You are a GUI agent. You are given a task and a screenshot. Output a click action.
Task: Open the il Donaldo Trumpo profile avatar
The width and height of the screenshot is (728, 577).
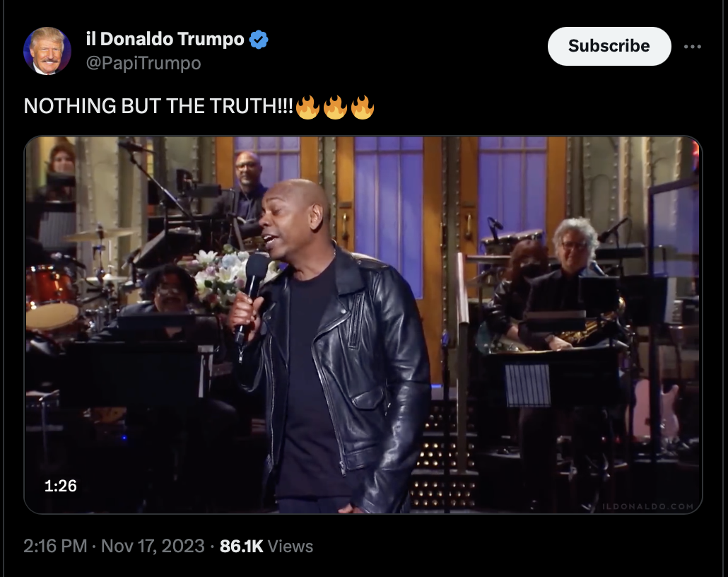point(47,51)
